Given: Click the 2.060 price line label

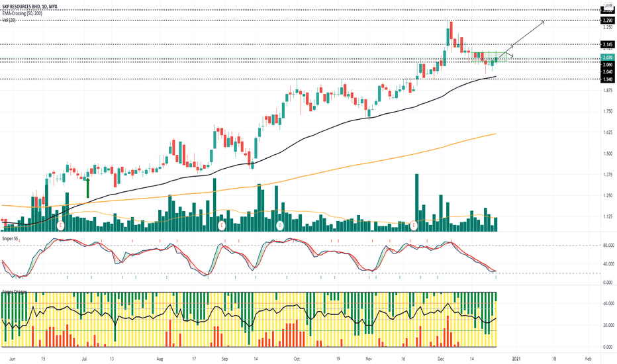Looking at the screenshot, I should 608,65.
